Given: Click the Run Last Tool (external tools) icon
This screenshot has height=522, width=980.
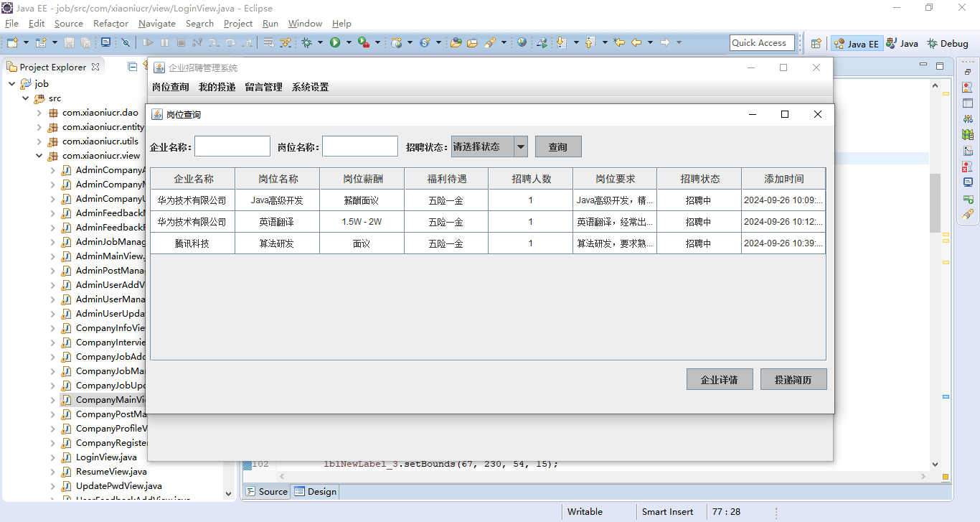Looking at the screenshot, I should tap(364, 42).
